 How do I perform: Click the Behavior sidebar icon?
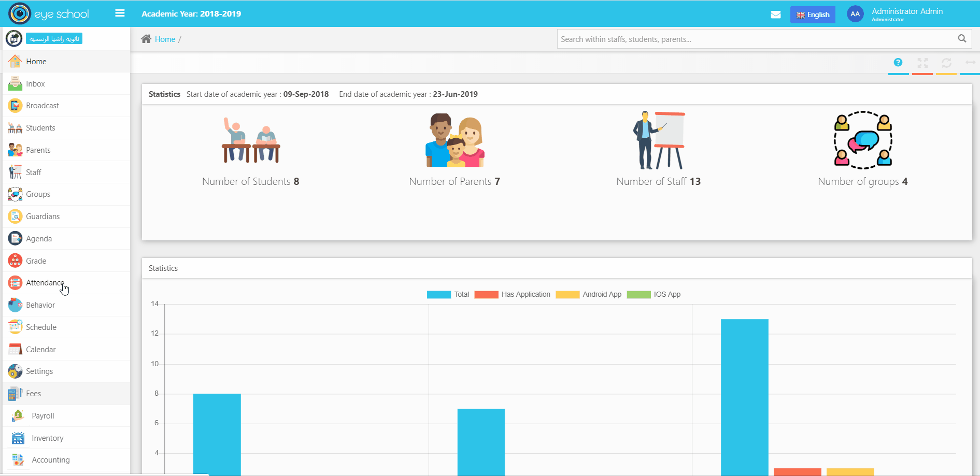point(15,305)
